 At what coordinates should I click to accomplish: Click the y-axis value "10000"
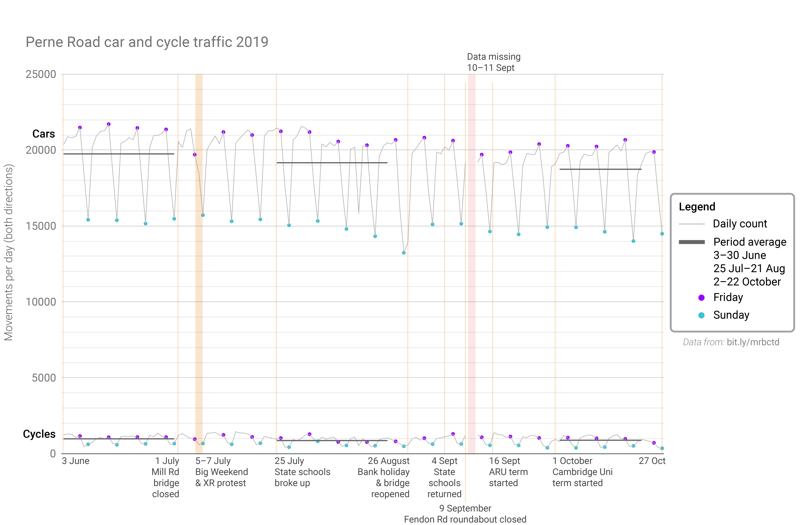click(x=41, y=302)
